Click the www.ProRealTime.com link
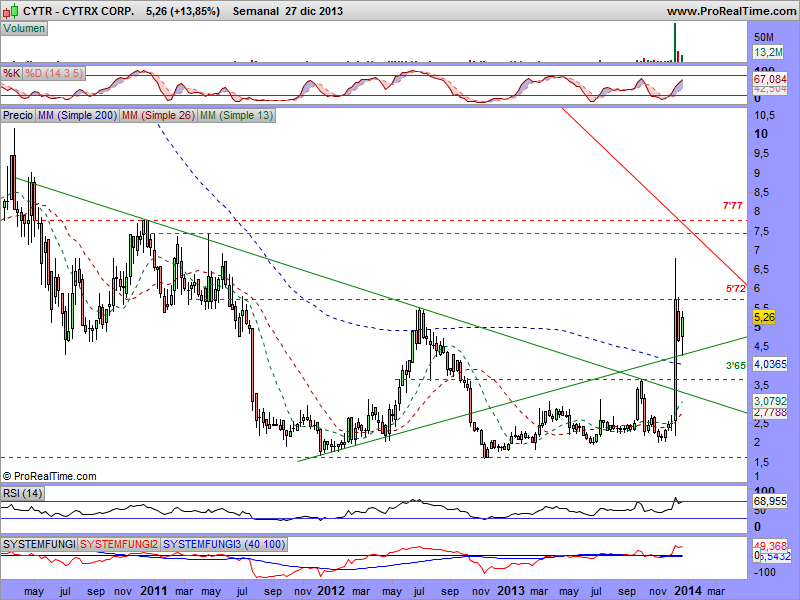The image size is (800, 600). (x=732, y=11)
